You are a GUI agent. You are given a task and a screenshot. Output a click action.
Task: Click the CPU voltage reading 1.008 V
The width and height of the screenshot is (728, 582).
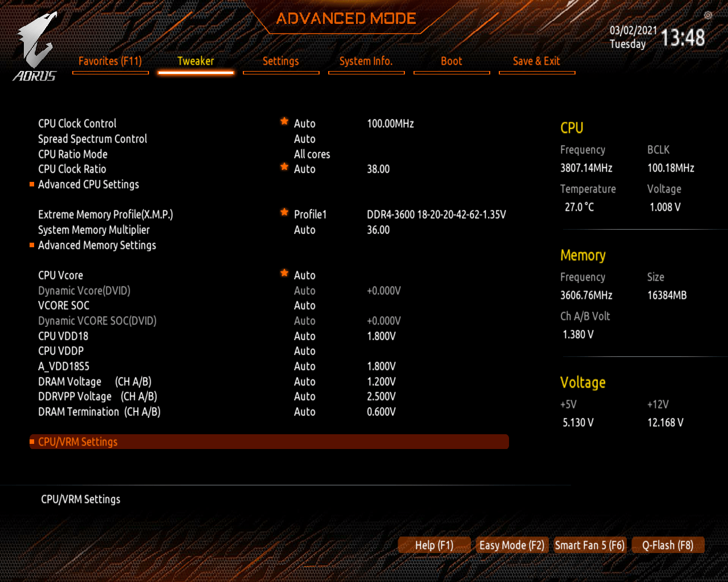tap(665, 207)
